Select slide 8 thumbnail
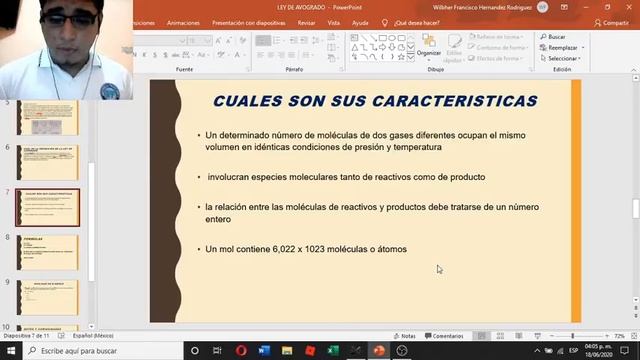Viewport: 640px width, 360px height. coord(47,252)
